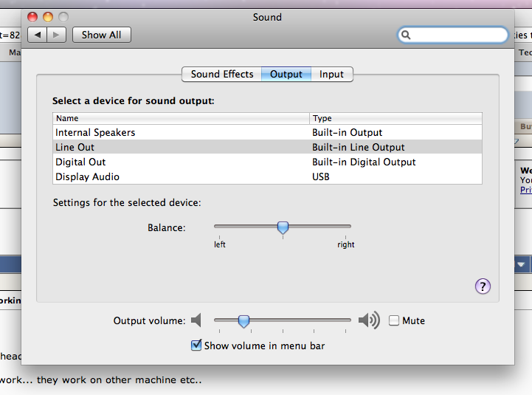The width and height of the screenshot is (532, 395).
Task: Select the Line Out device row
Action: (x=75, y=148)
